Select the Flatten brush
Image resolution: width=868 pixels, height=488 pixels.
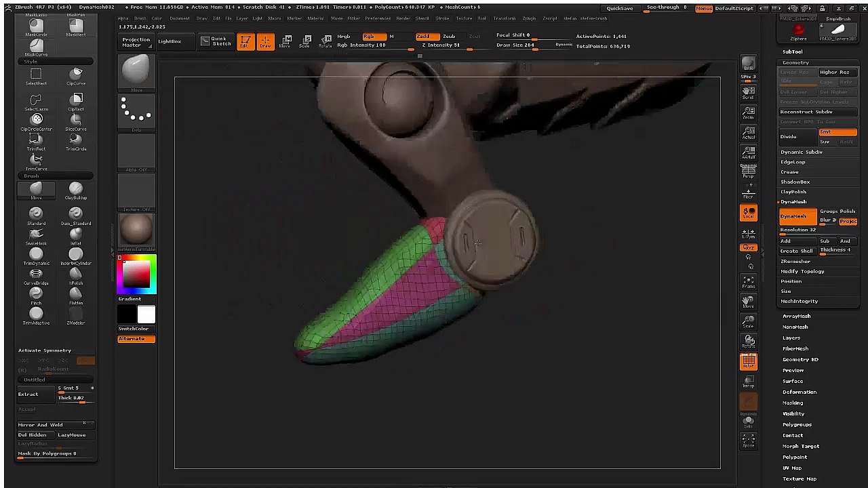[x=76, y=296]
